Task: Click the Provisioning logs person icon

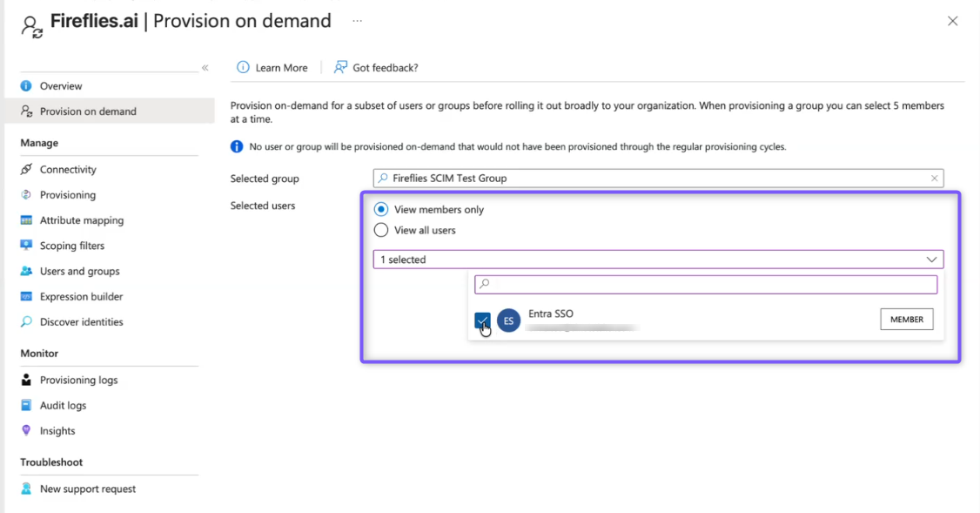Action: coord(25,380)
